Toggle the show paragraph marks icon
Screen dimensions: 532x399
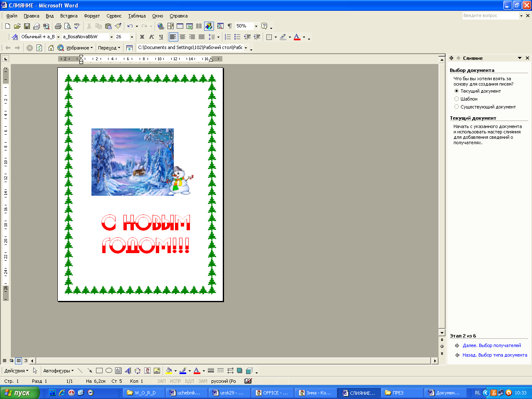coord(229,26)
